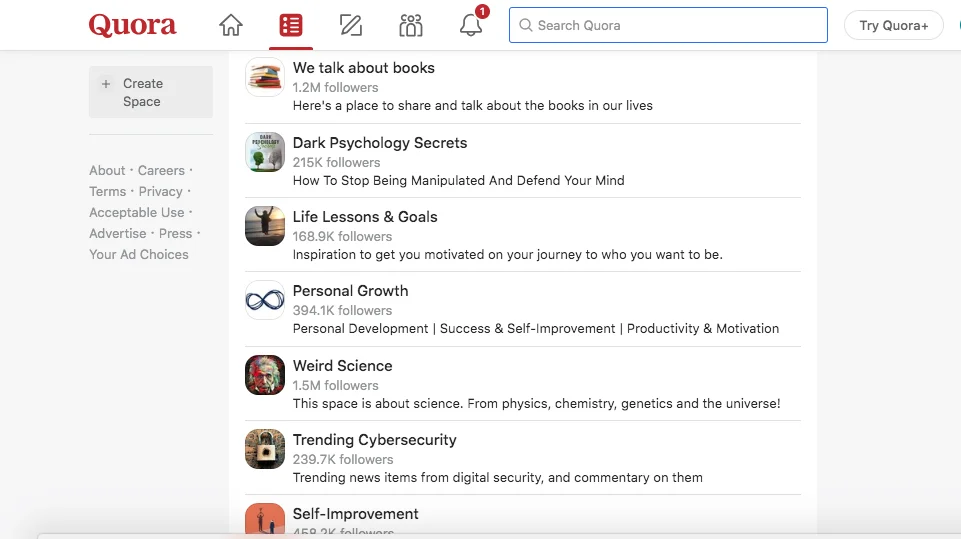Open the About footer link
This screenshot has width=961, height=539.
point(107,171)
